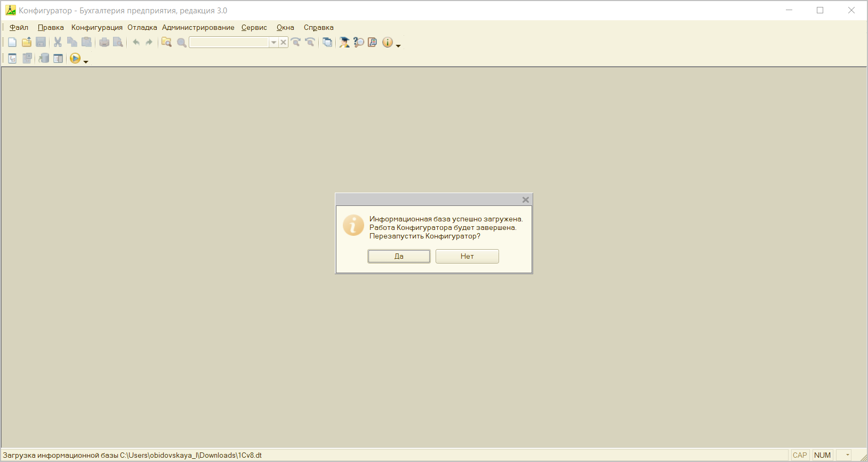Click the CAP indicator in status bar
Image resolution: width=868 pixels, height=462 pixels.
click(x=800, y=455)
